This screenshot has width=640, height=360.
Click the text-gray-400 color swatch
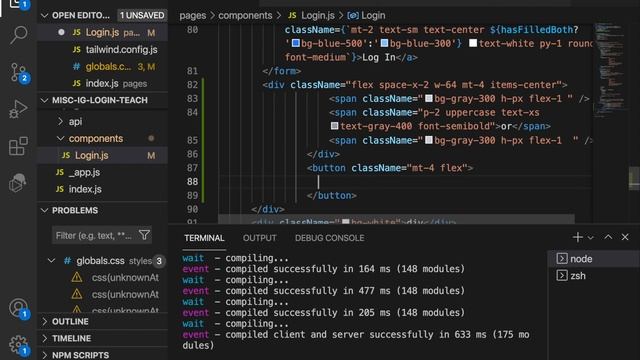334,126
